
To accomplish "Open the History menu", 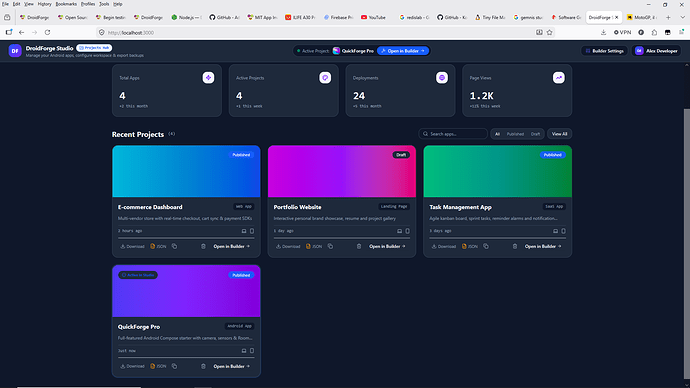I will 44,4.
